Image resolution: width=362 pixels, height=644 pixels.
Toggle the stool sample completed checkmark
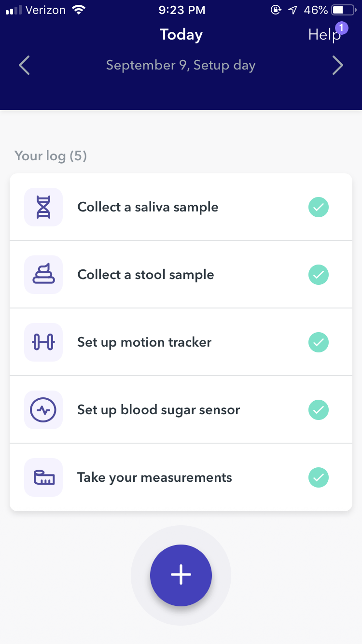pyautogui.click(x=319, y=275)
